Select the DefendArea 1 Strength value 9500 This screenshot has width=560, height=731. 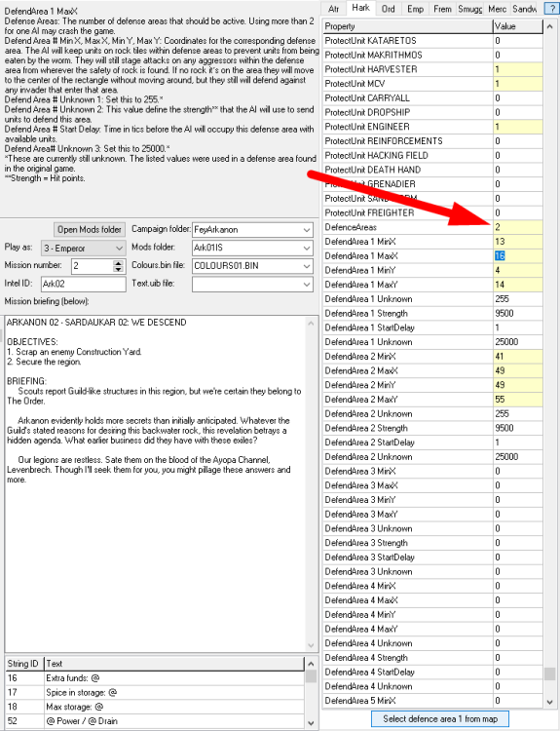[x=517, y=313]
